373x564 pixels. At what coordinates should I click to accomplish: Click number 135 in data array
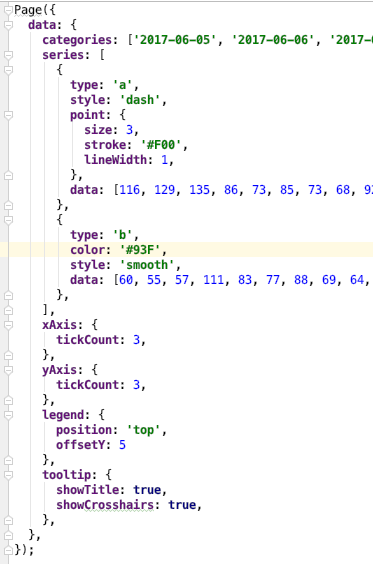click(199, 190)
